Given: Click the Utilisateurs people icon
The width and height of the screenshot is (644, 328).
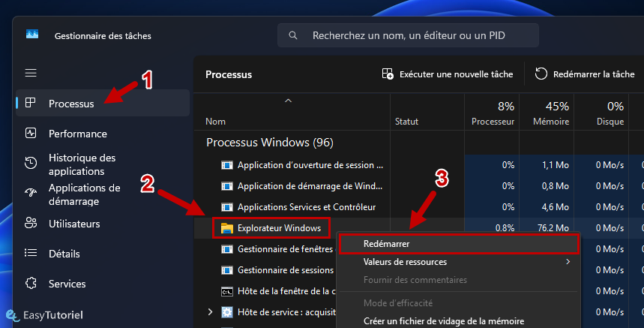Looking at the screenshot, I should click(x=31, y=223).
